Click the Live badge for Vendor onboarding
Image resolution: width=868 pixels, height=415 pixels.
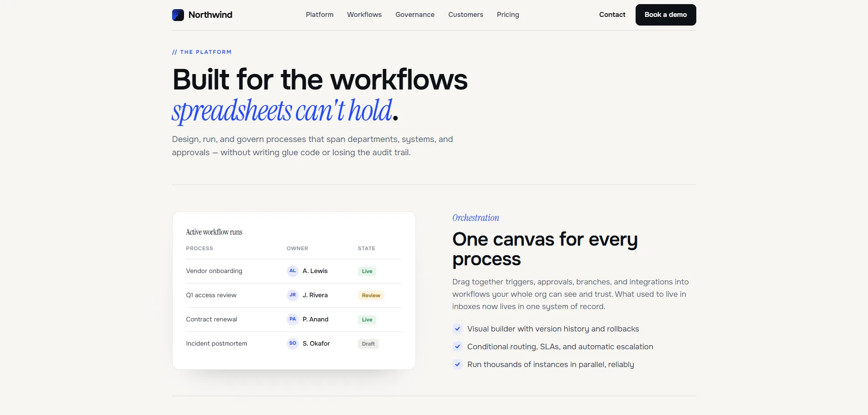367,271
